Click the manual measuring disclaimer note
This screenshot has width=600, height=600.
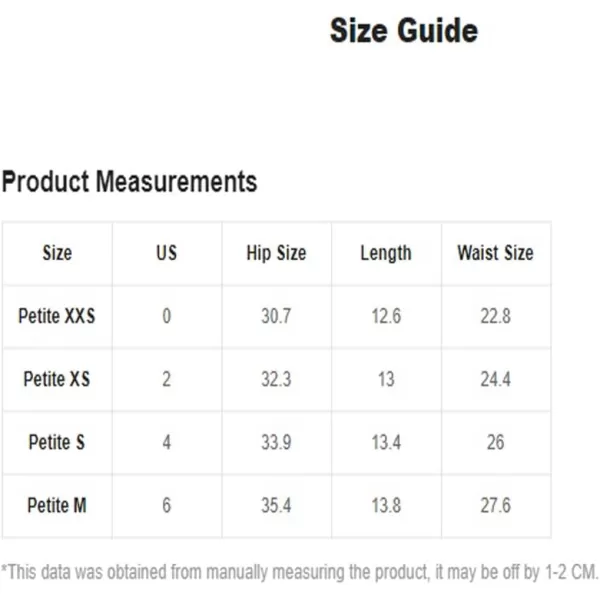299,572
